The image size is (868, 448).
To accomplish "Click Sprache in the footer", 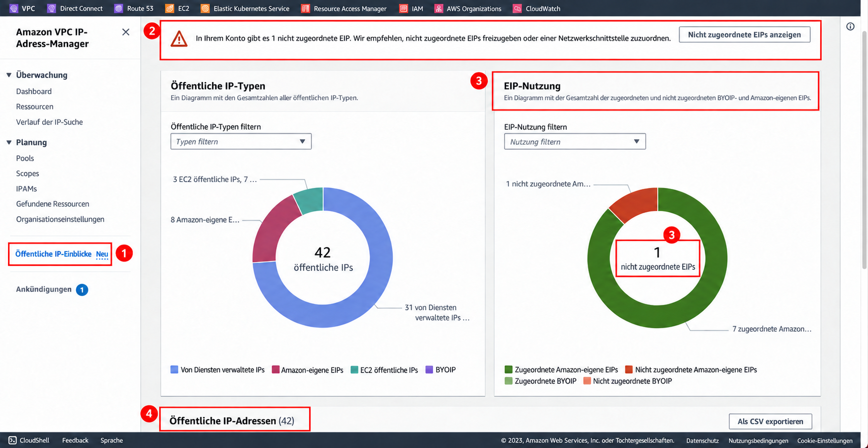I will point(111,440).
